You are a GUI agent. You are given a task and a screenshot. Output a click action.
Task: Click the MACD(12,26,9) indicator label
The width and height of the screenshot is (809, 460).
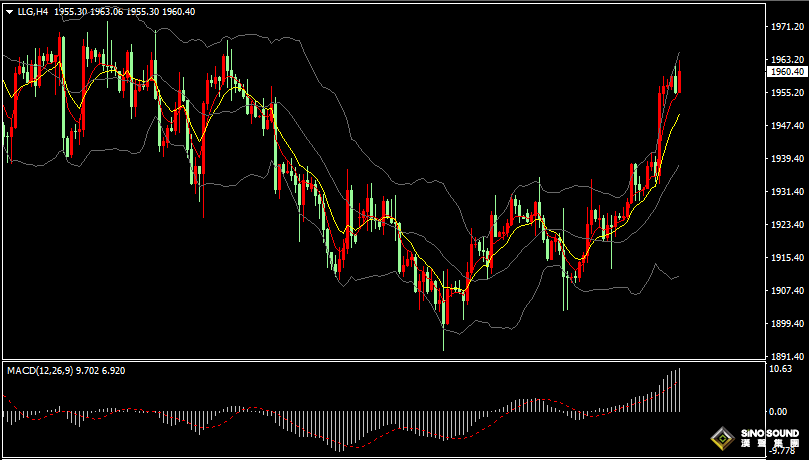pyautogui.click(x=38, y=370)
